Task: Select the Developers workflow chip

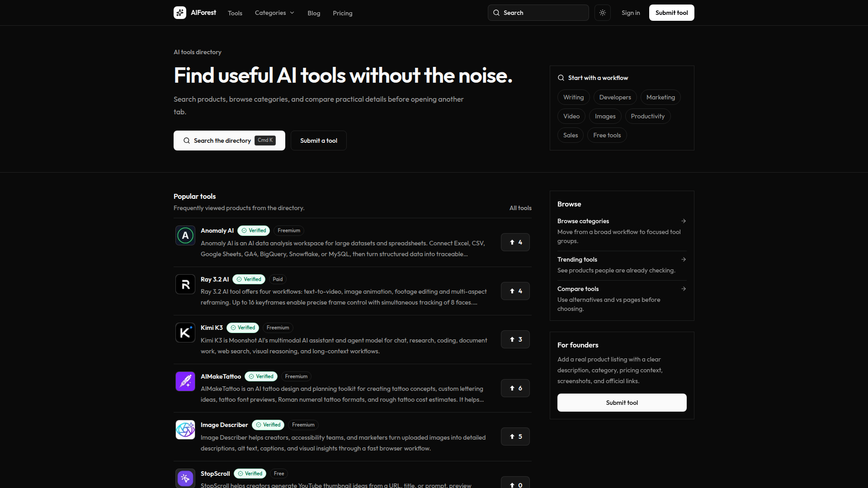Action: (615, 97)
